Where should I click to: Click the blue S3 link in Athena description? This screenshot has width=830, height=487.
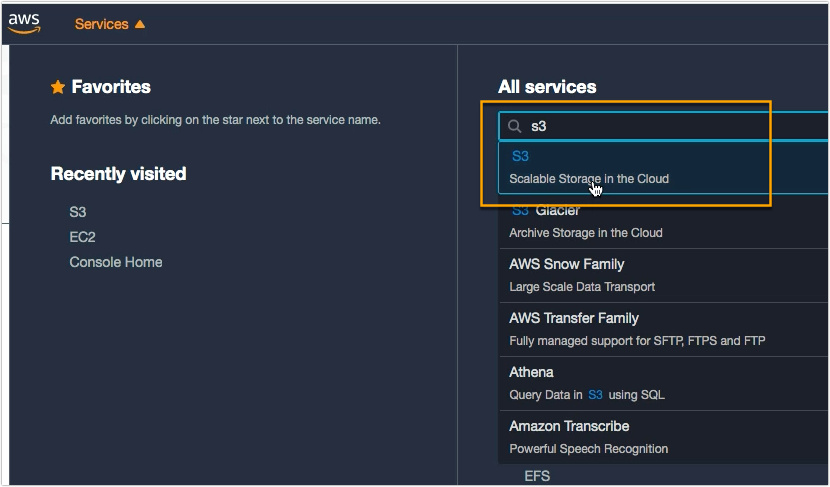coord(595,394)
